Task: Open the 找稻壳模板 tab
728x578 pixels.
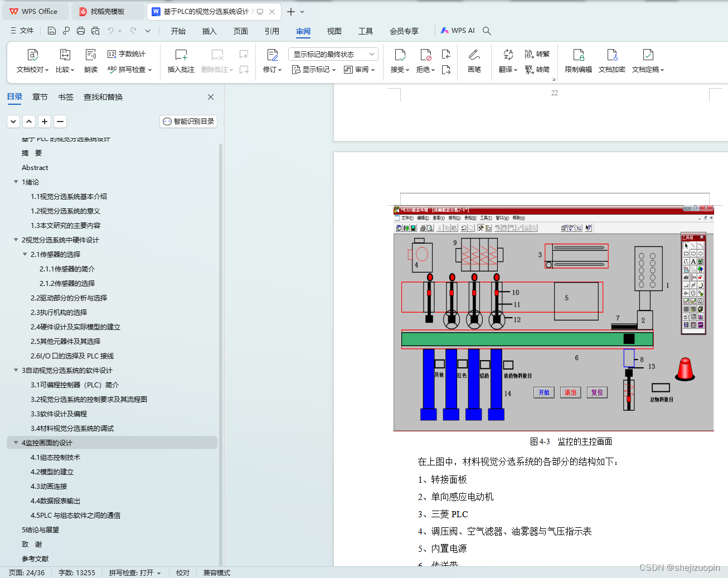Action: [108, 11]
